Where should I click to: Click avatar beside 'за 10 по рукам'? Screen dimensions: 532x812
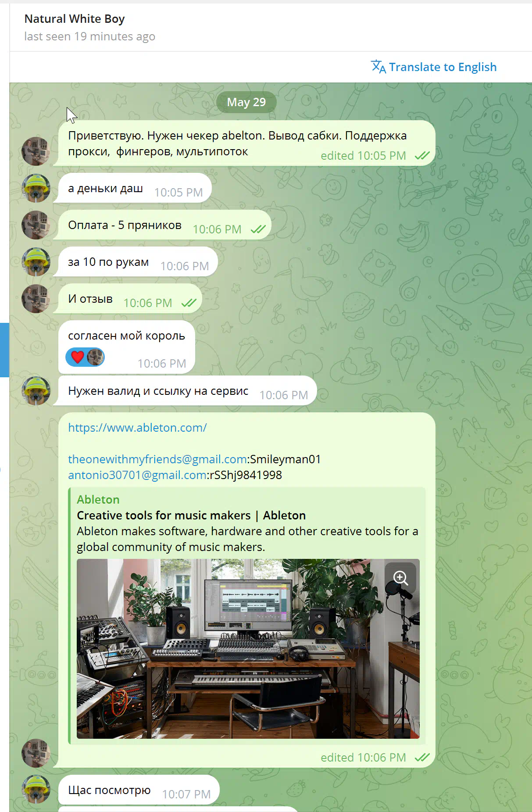[x=36, y=262]
